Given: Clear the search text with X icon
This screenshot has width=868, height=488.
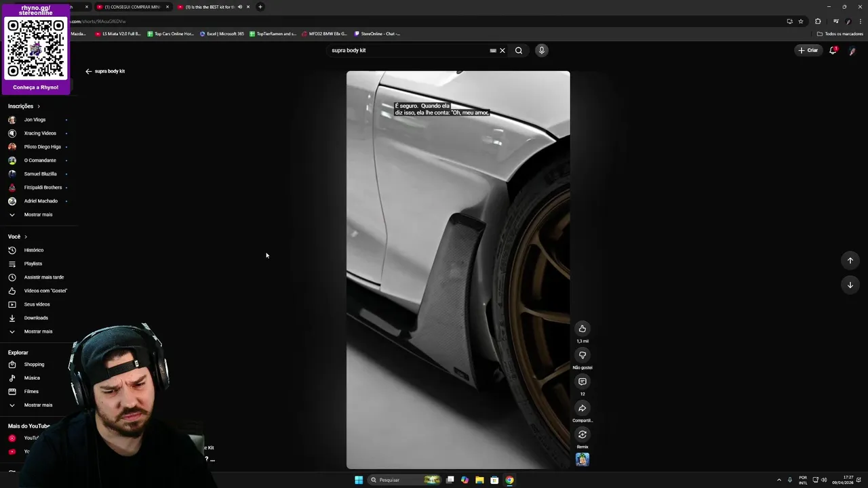Looking at the screenshot, I should (502, 50).
